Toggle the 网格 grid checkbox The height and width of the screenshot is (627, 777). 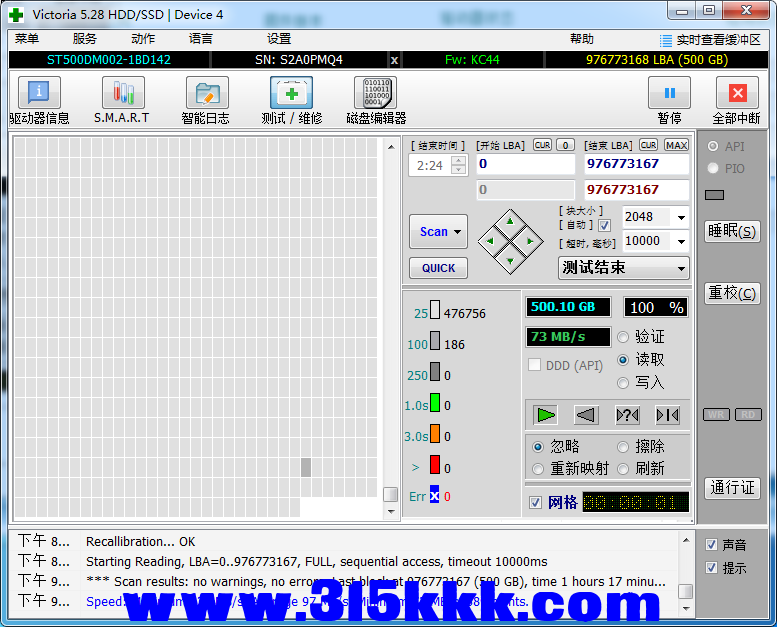click(536, 502)
